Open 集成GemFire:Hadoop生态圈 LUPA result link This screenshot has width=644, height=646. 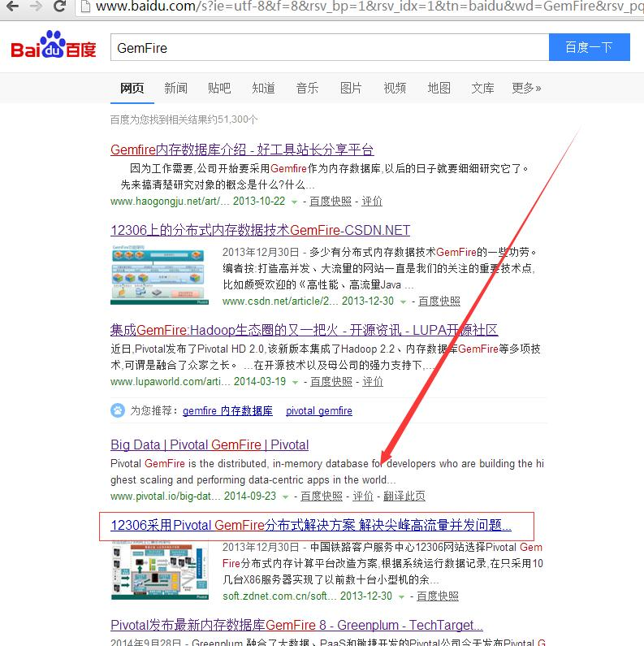coord(305,330)
